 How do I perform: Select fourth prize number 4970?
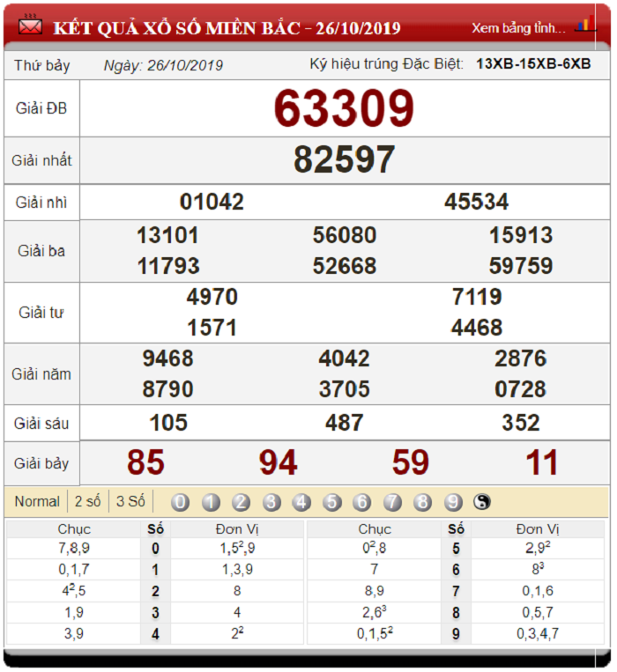(212, 297)
